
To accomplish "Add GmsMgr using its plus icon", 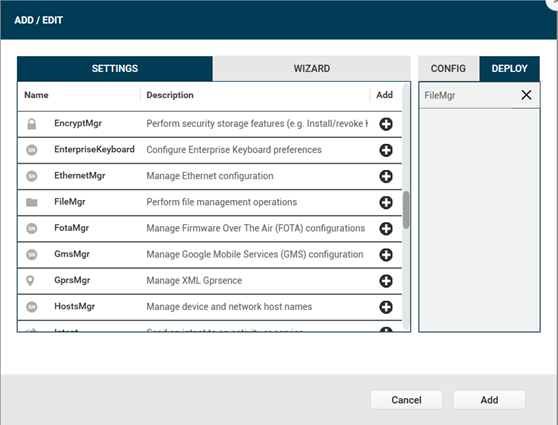I will (386, 255).
